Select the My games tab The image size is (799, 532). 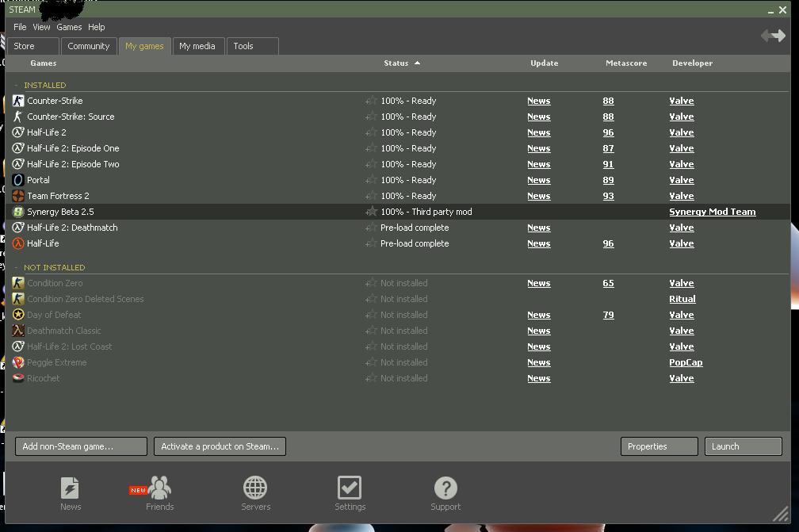click(x=144, y=46)
